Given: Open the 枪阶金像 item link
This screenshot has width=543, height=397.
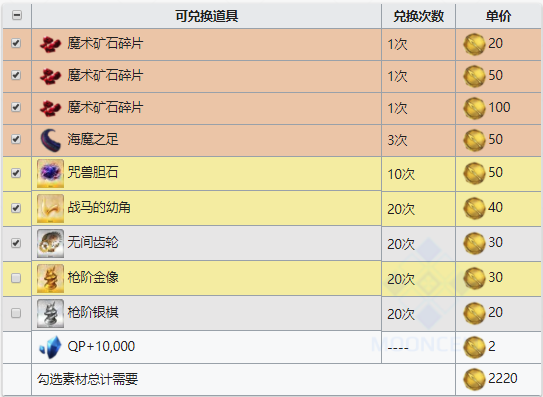Looking at the screenshot, I should pos(93,277).
